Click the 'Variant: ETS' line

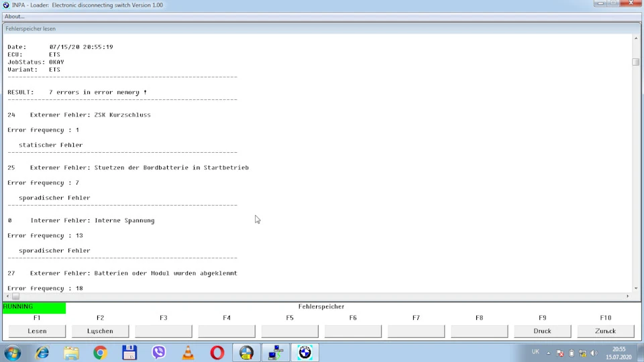[34, 69]
